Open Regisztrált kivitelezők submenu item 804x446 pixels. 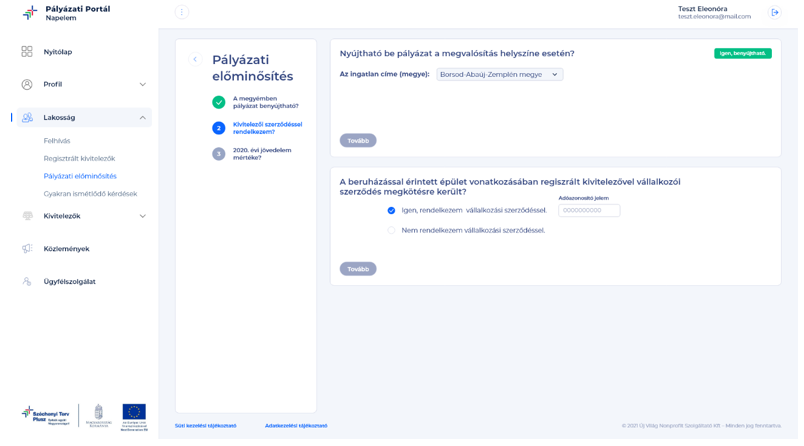click(x=79, y=158)
